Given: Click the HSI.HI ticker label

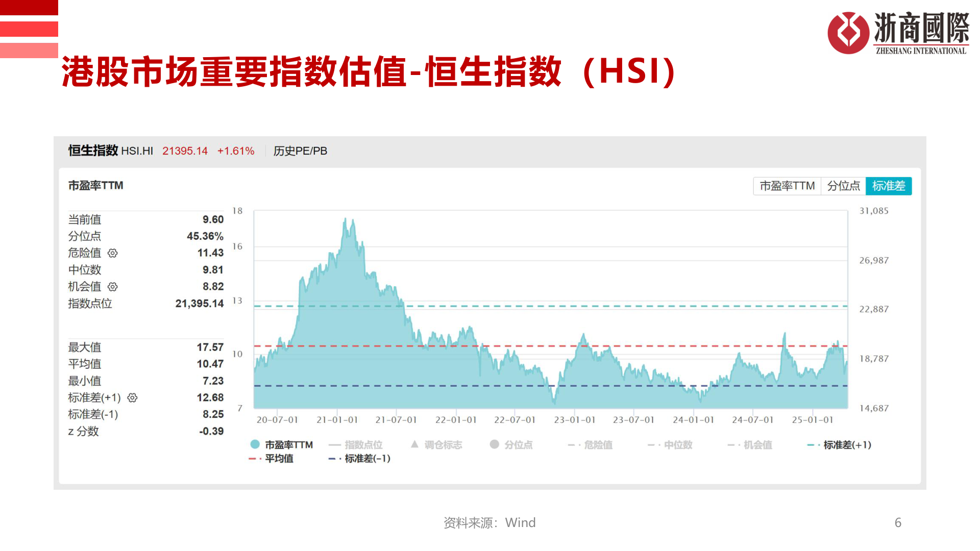Looking at the screenshot, I should pyautogui.click(x=137, y=151).
